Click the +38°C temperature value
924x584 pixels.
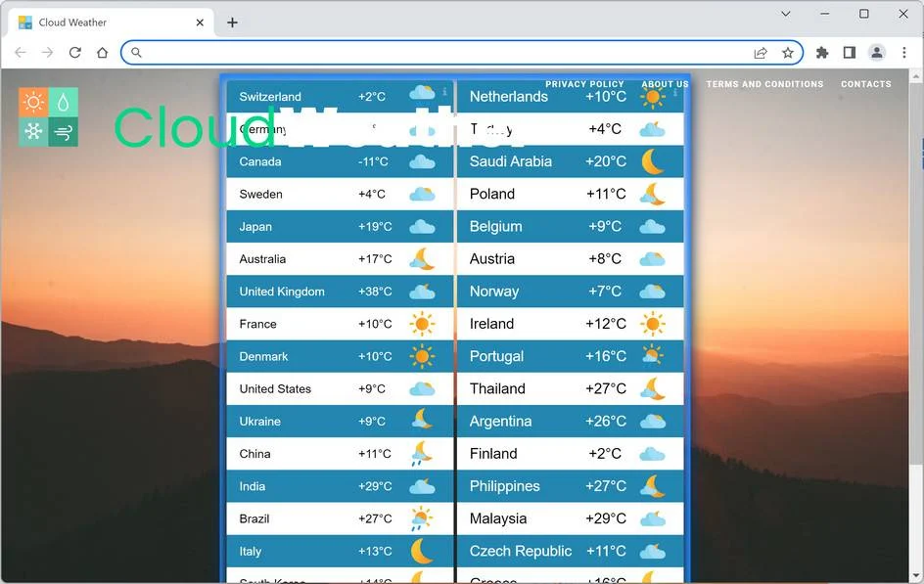pyautogui.click(x=375, y=292)
